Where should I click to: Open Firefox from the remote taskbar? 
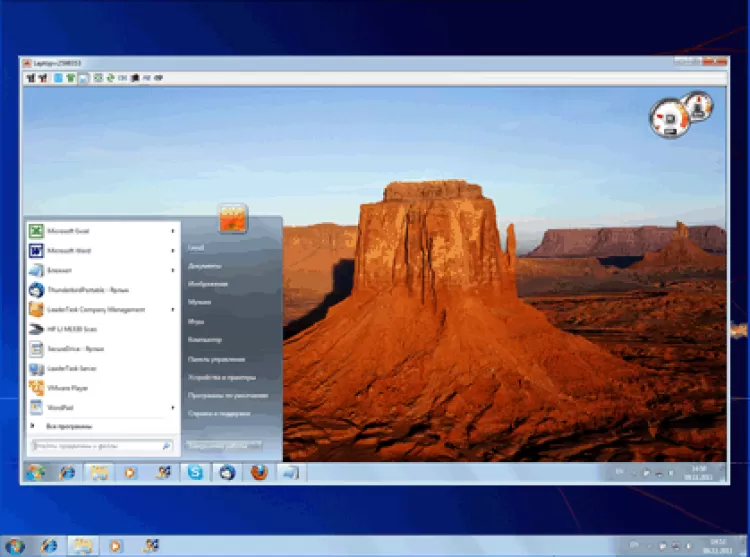pos(259,473)
